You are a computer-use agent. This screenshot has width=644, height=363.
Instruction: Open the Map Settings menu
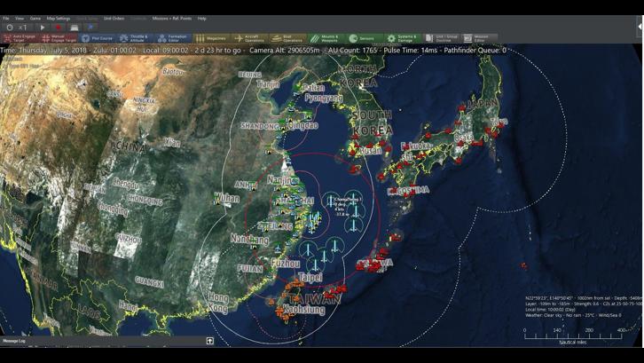[x=58, y=19]
